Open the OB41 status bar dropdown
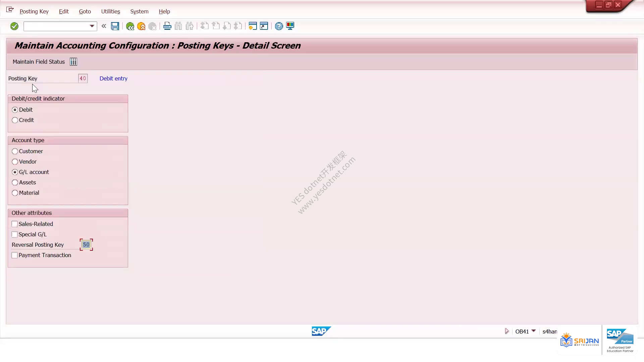Viewport: 644px width, 362px height. pyautogui.click(x=534, y=331)
